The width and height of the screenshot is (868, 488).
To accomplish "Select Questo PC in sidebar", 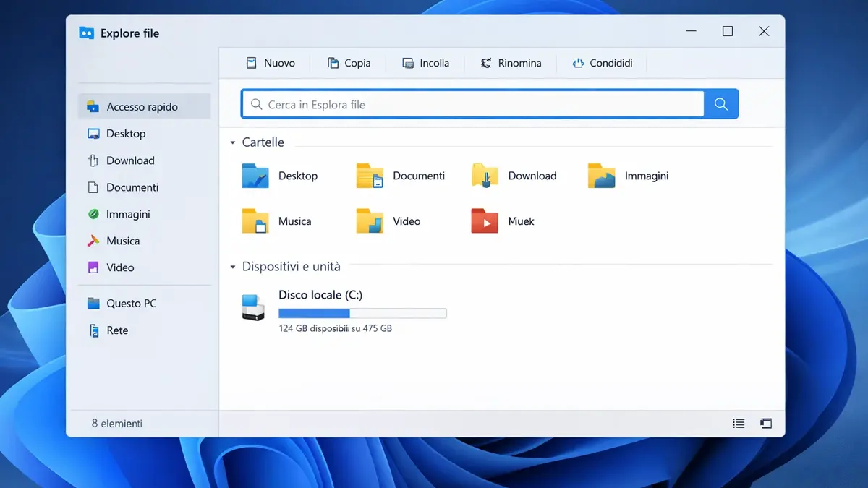I will (131, 304).
